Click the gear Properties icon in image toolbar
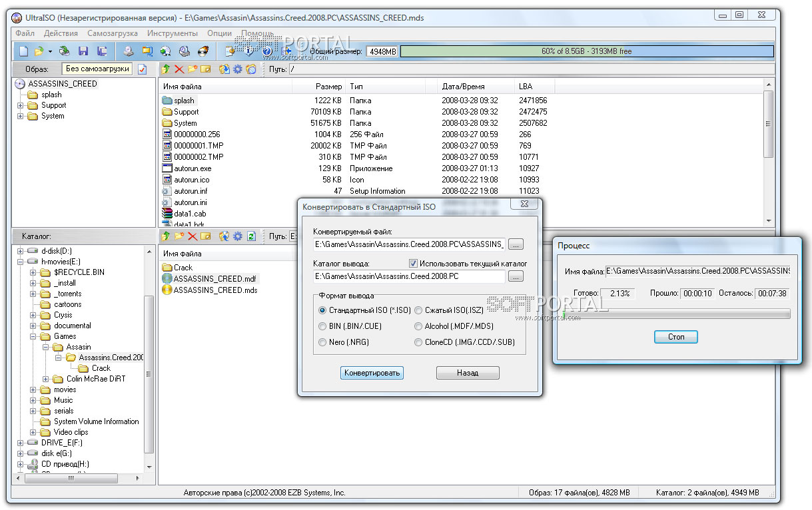Image resolution: width=812 pixels, height=510 pixels. click(x=238, y=69)
